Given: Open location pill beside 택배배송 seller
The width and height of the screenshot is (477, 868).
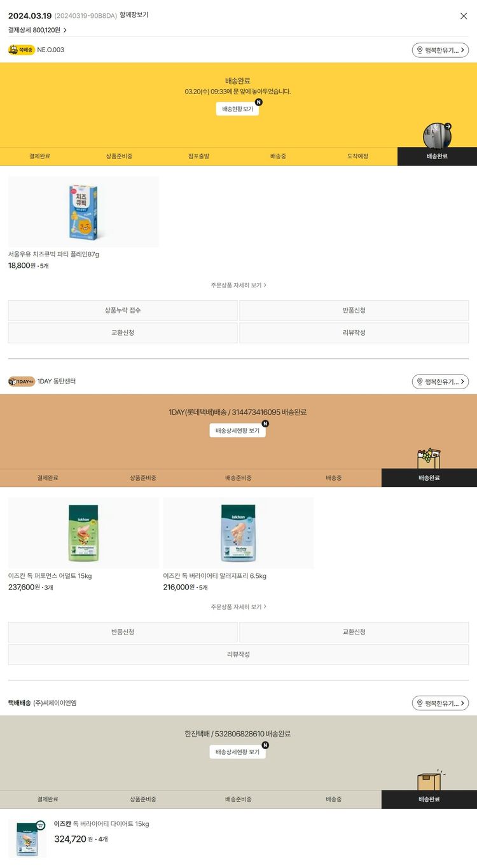Looking at the screenshot, I should [440, 703].
